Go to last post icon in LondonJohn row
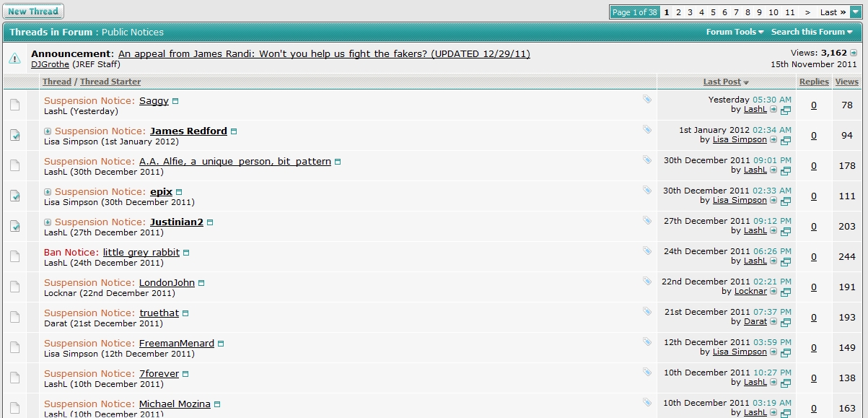 [x=773, y=292]
